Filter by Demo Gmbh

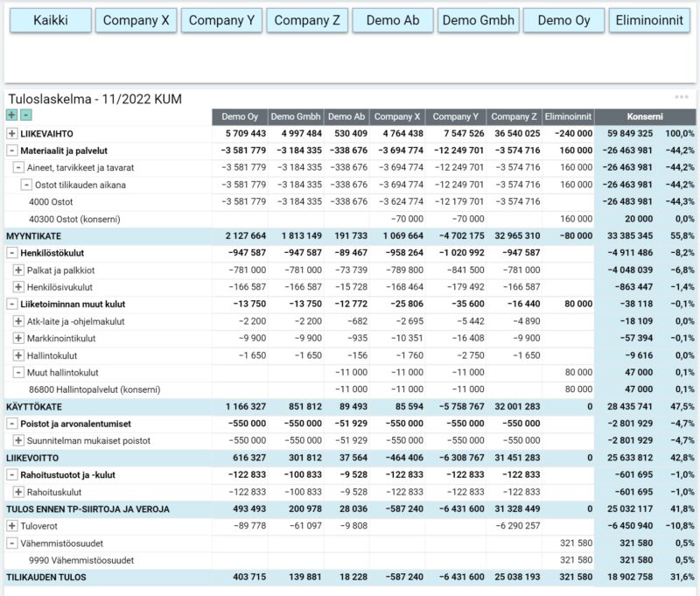pyautogui.click(x=479, y=20)
